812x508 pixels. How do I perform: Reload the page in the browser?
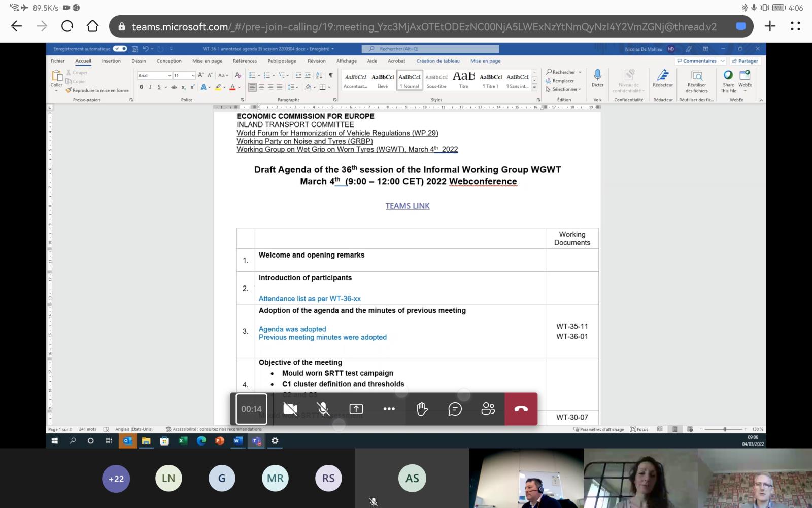click(67, 26)
